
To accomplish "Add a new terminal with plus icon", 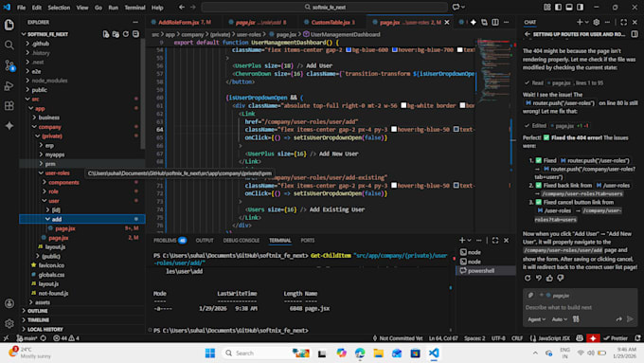I will coord(462,240).
